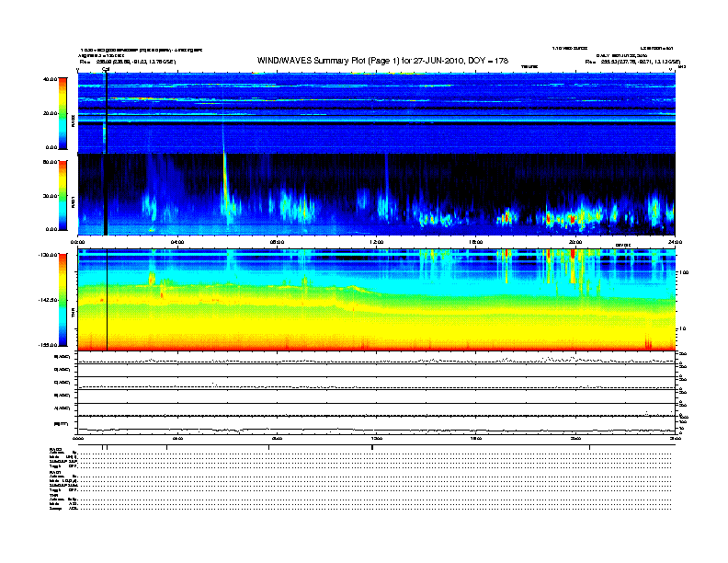Click the 12:00 label below the |B| panel
Image resolution: width=728 pixels, height=563 pixels.
pyautogui.click(x=377, y=439)
